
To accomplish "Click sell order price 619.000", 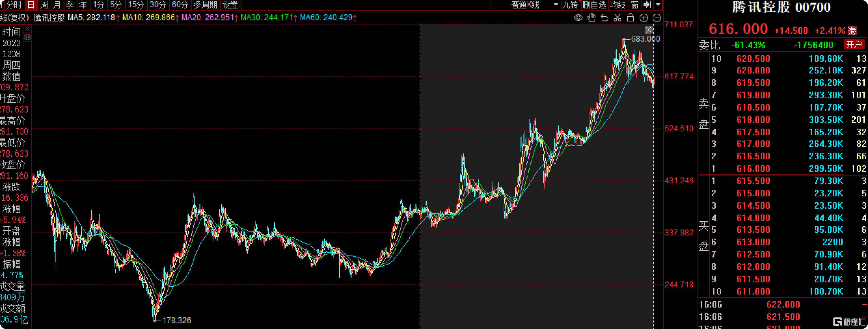I will [753, 95].
